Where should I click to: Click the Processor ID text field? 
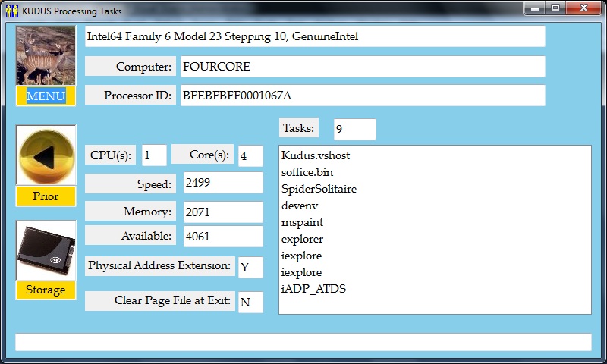362,96
